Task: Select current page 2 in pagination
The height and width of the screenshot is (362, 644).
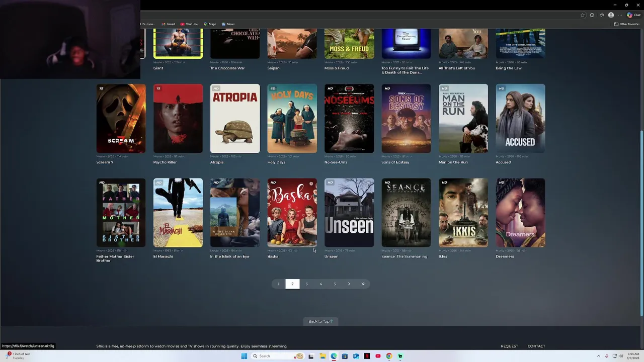Action: pos(292,284)
